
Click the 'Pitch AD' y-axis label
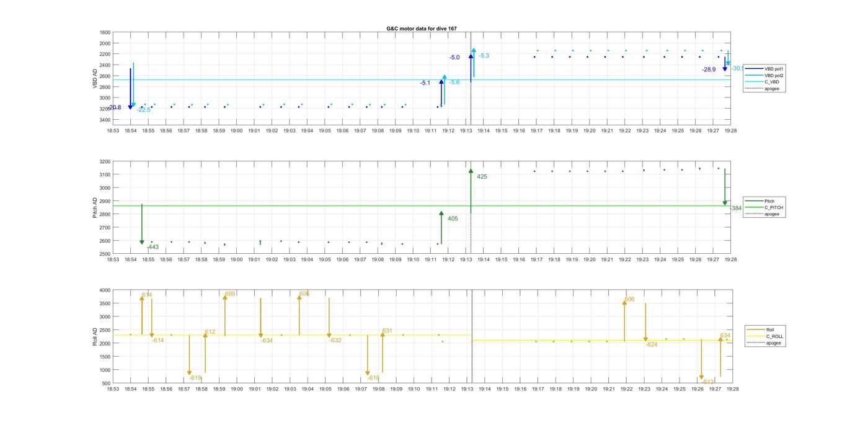[95, 207]
